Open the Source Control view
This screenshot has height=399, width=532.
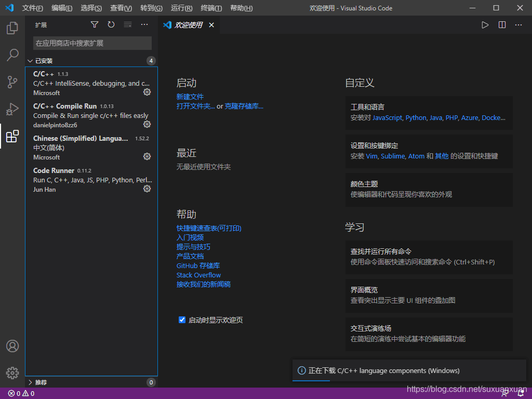(x=12, y=82)
